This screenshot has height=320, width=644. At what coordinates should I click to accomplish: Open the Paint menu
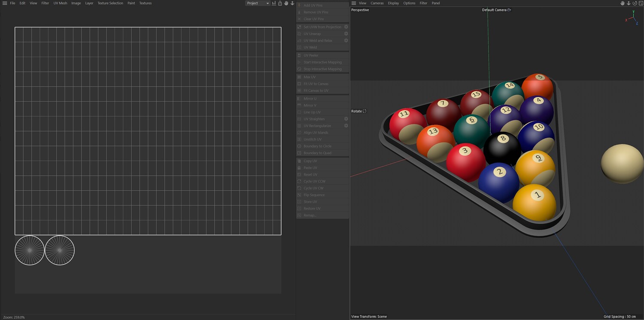click(131, 3)
